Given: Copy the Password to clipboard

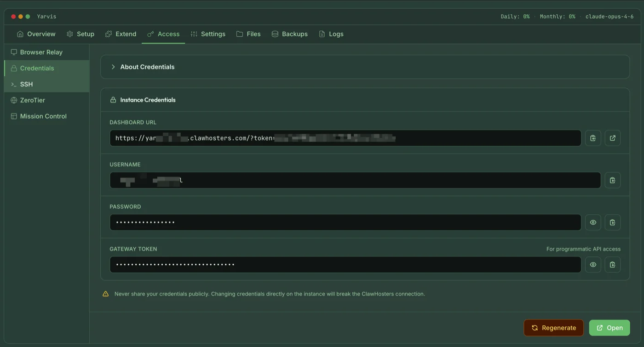Looking at the screenshot, I should (x=612, y=222).
